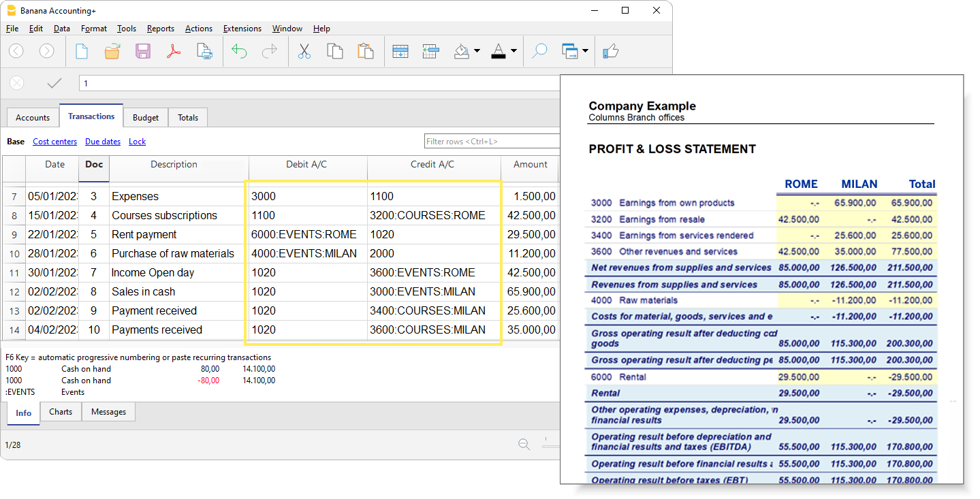This screenshot has height=499, width=980.
Task: Click the Cost centers view link
Action: [54, 142]
